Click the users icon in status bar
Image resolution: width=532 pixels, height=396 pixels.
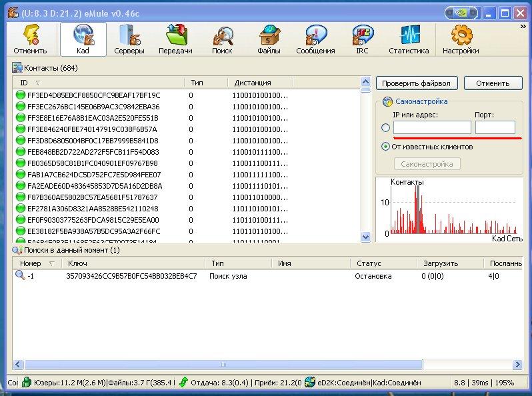27,383
